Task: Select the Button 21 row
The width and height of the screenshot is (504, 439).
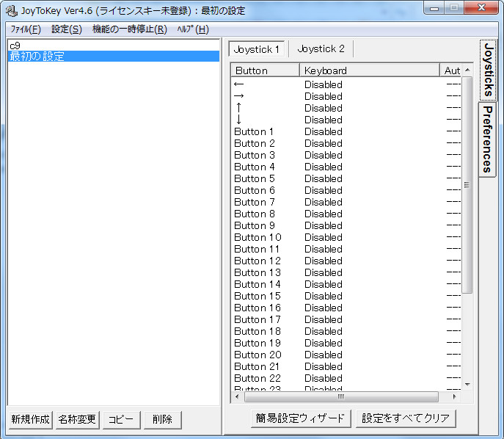Action: (x=346, y=366)
